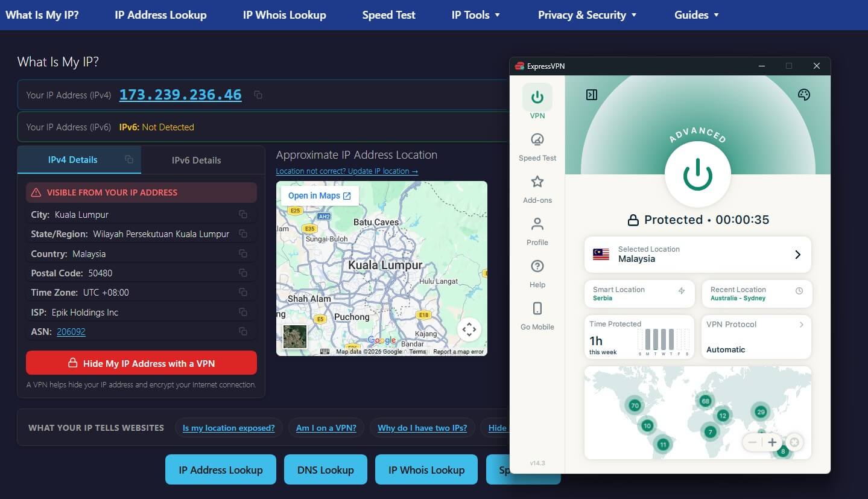
Task: Zoom out on ExpressVPN world map
Action: [x=752, y=442]
